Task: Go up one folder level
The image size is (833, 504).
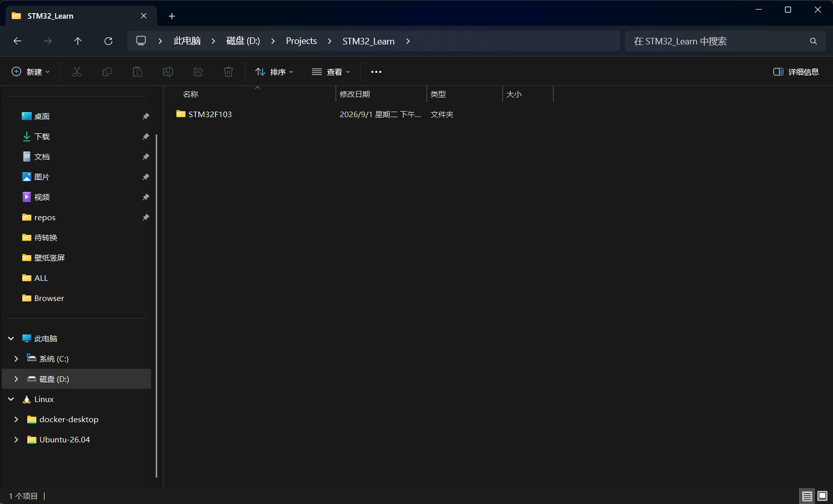Action: 78,41
